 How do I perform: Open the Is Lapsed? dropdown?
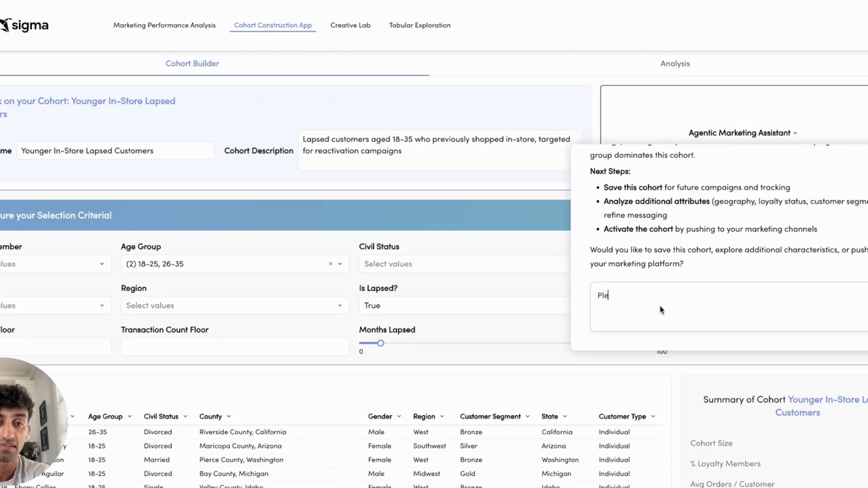click(465, 305)
